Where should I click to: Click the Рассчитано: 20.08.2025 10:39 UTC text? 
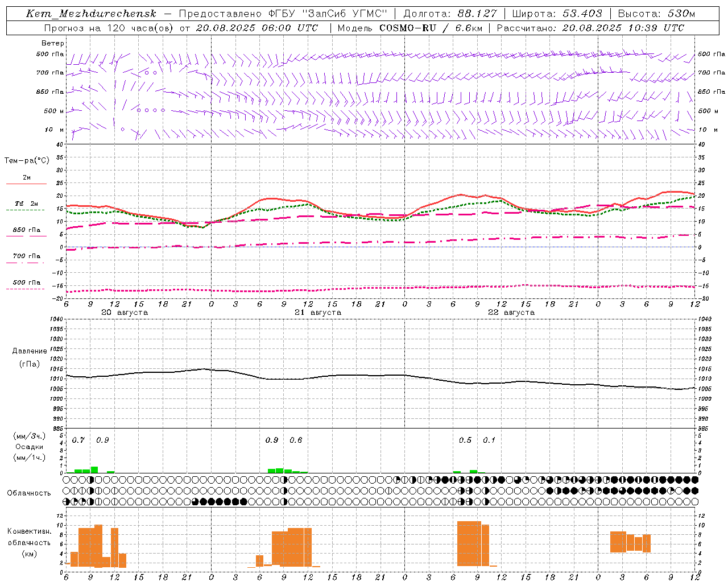(x=591, y=28)
